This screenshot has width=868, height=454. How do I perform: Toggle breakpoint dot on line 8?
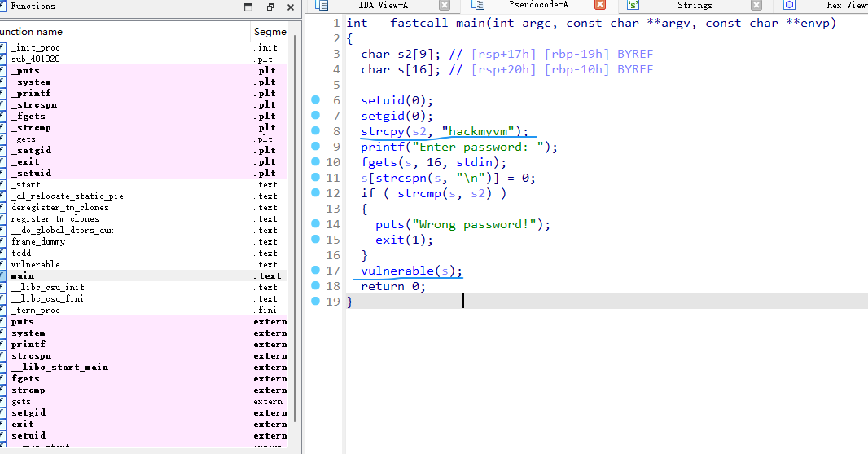click(x=316, y=131)
